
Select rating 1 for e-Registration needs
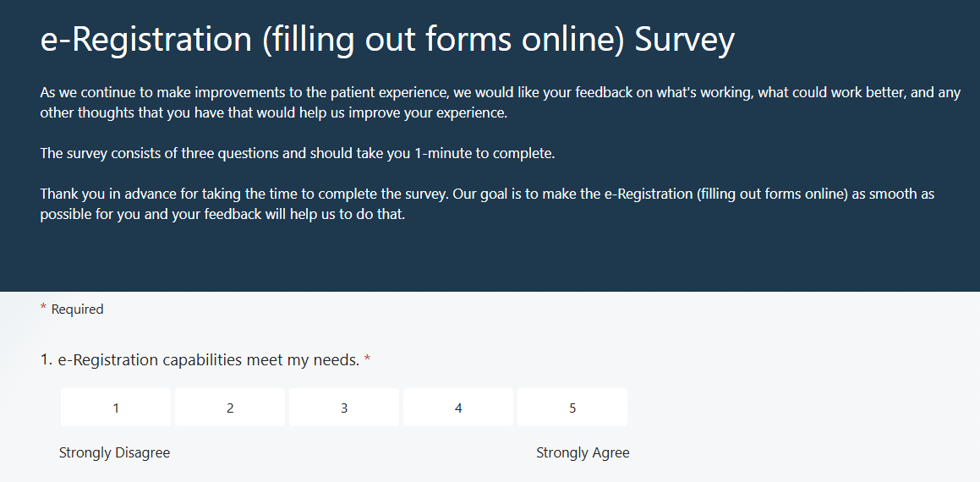[x=116, y=408]
